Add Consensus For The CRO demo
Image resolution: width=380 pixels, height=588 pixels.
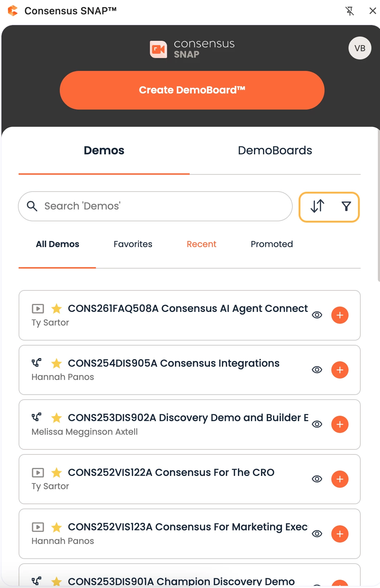pyautogui.click(x=340, y=479)
